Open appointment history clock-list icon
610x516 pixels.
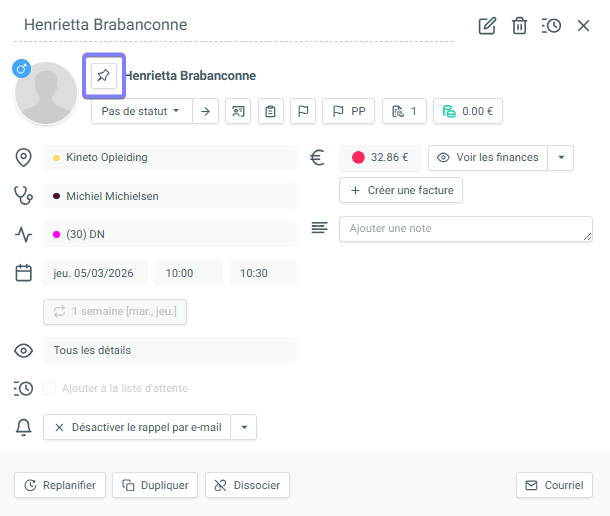(551, 25)
